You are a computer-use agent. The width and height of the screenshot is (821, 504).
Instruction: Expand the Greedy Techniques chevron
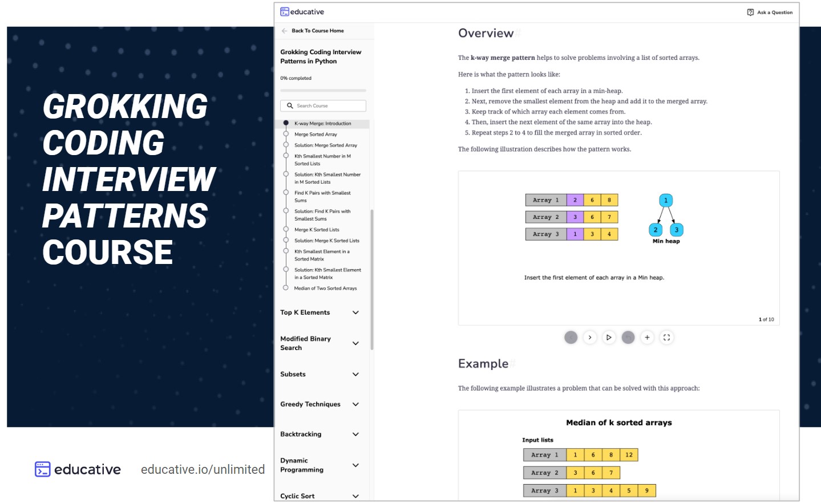(355, 404)
